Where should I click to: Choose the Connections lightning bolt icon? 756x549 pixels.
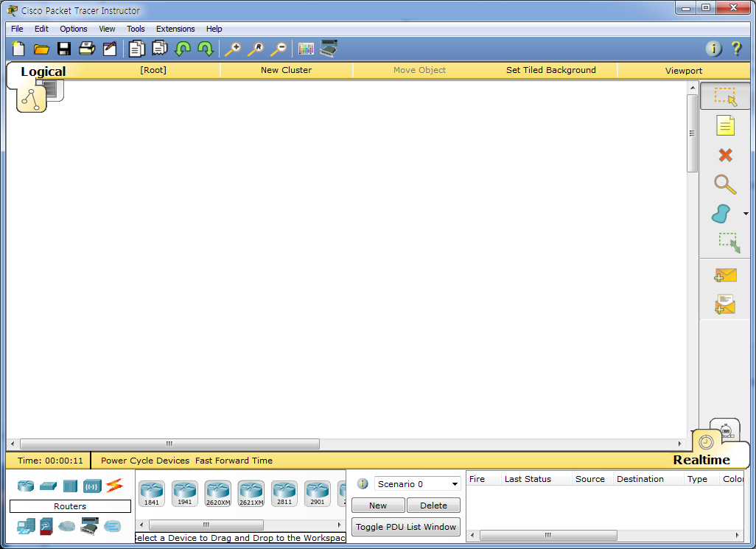click(115, 486)
